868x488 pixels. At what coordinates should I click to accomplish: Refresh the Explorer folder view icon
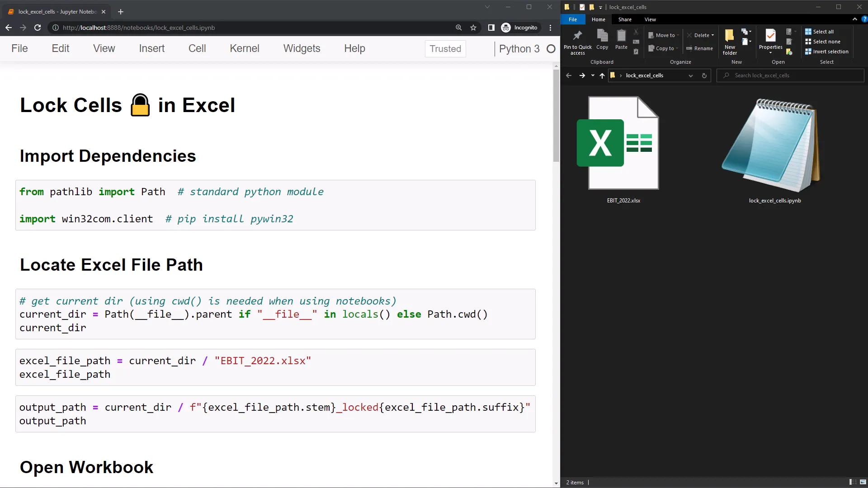coord(704,75)
